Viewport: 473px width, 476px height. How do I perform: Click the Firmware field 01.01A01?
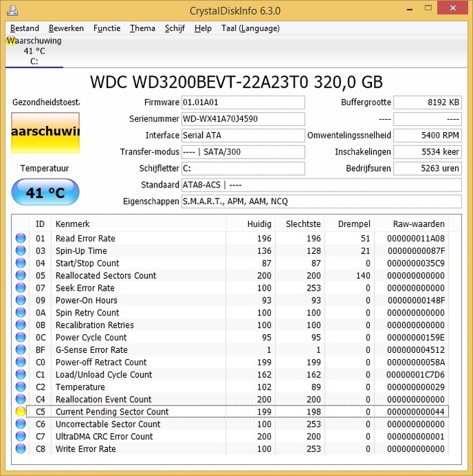243,102
